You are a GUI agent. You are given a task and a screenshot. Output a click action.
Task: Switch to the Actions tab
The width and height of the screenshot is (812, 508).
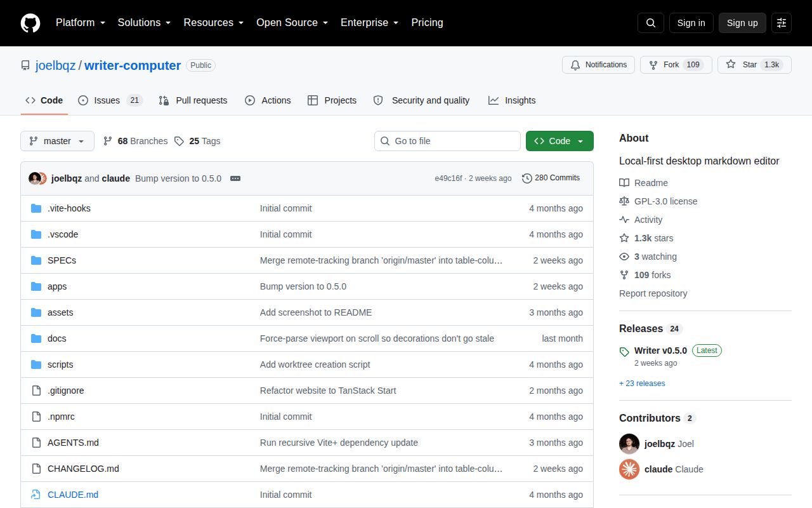[x=268, y=100]
